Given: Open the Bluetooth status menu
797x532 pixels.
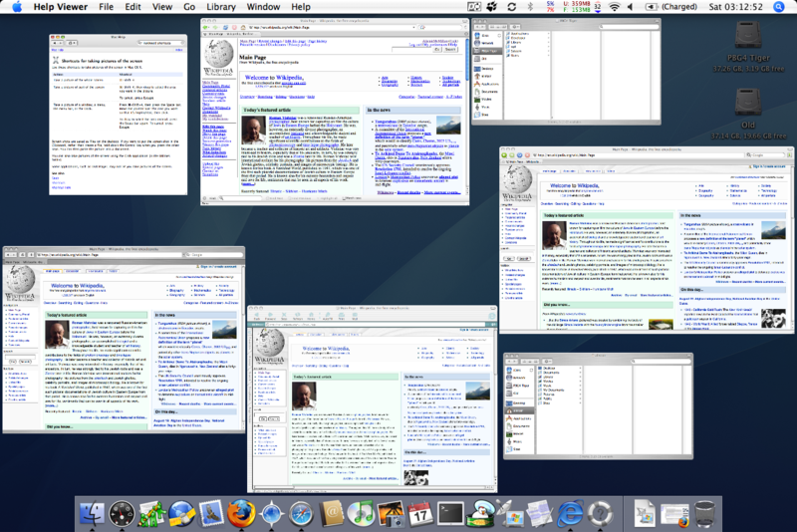Looking at the screenshot, I should pyautogui.click(x=530, y=7).
